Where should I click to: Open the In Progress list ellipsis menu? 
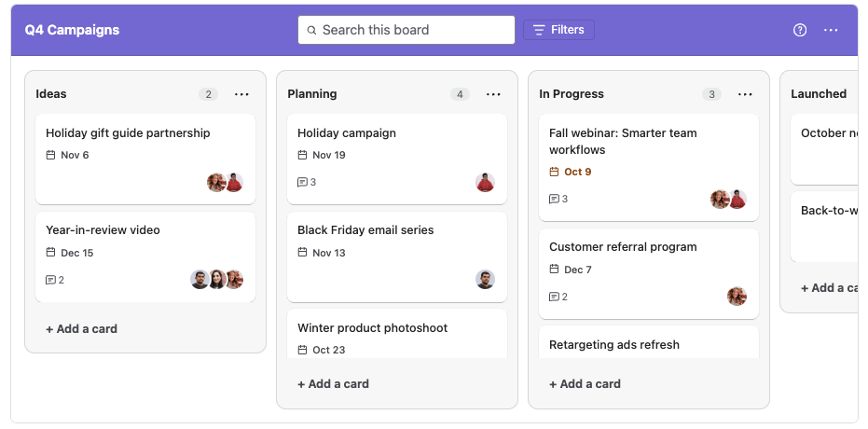point(745,94)
